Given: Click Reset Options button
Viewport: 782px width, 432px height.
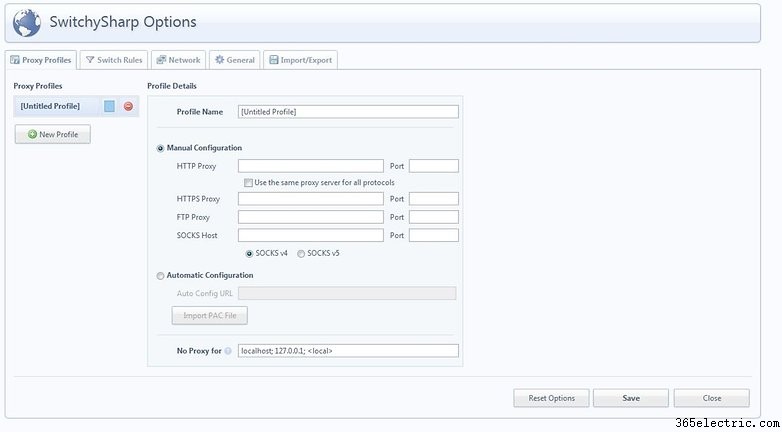Looking at the screenshot, I should [x=552, y=398].
